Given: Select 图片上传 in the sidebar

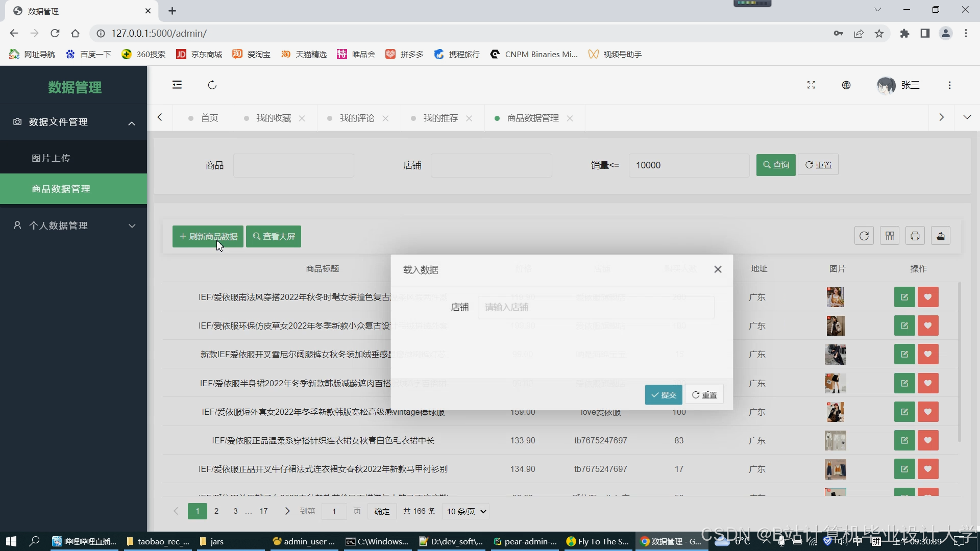Looking at the screenshot, I should point(51,158).
